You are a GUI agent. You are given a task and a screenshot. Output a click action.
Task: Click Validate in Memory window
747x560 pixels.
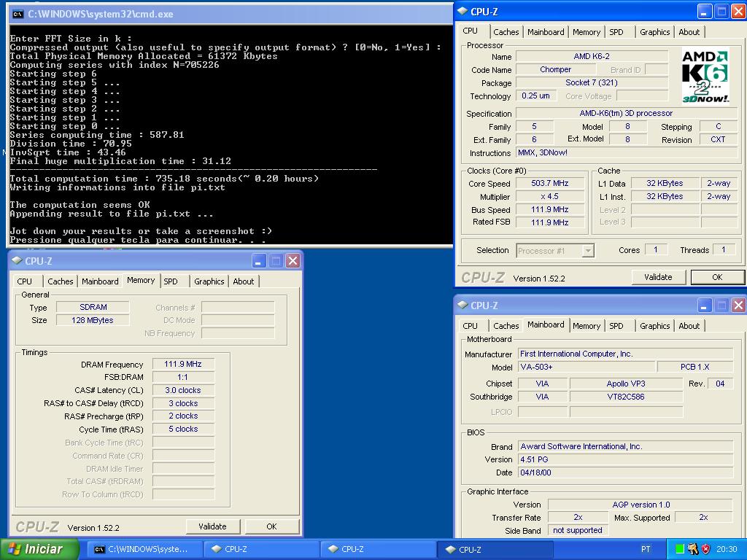click(x=212, y=526)
